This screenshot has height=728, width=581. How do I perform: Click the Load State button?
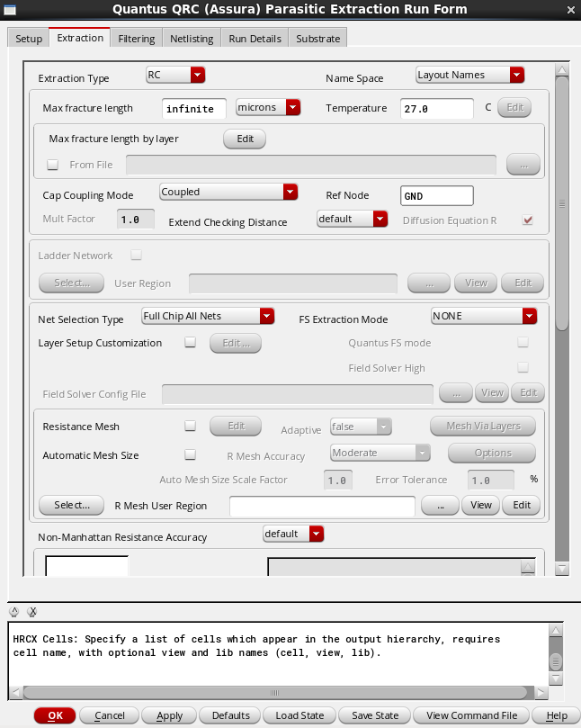pos(299,715)
